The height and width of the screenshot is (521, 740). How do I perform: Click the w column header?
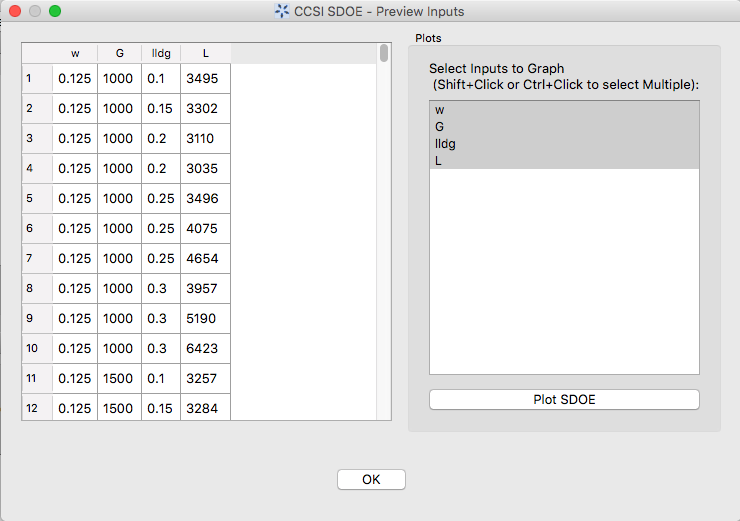coord(75,53)
